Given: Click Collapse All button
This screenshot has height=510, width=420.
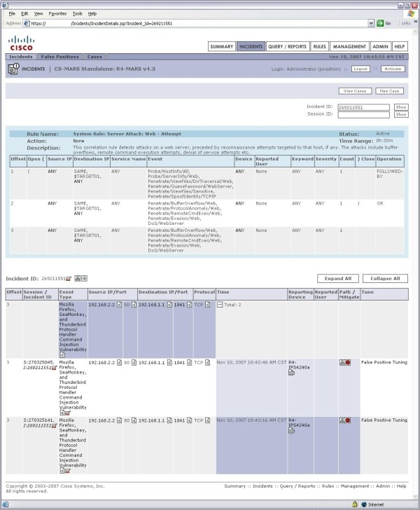Looking at the screenshot, I should tap(385, 278).
